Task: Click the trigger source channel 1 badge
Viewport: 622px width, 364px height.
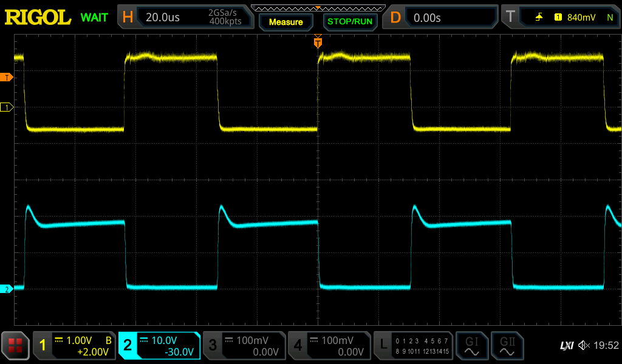Action: (558, 17)
